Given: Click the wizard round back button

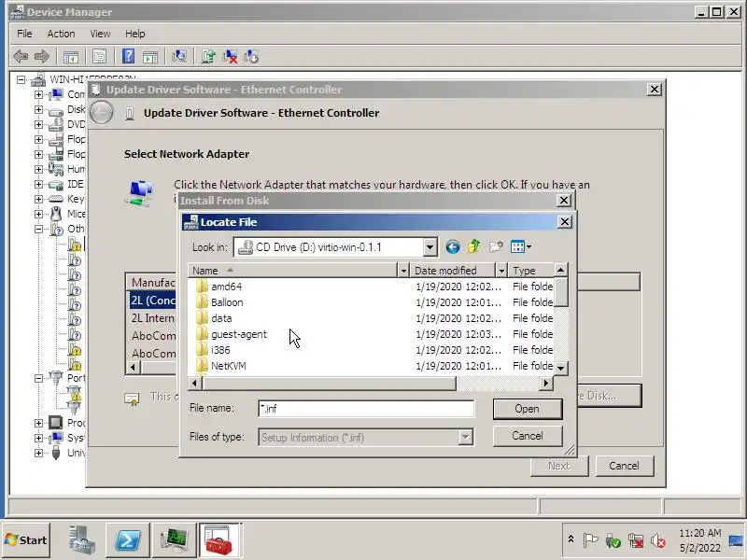Looking at the screenshot, I should 102,113.
